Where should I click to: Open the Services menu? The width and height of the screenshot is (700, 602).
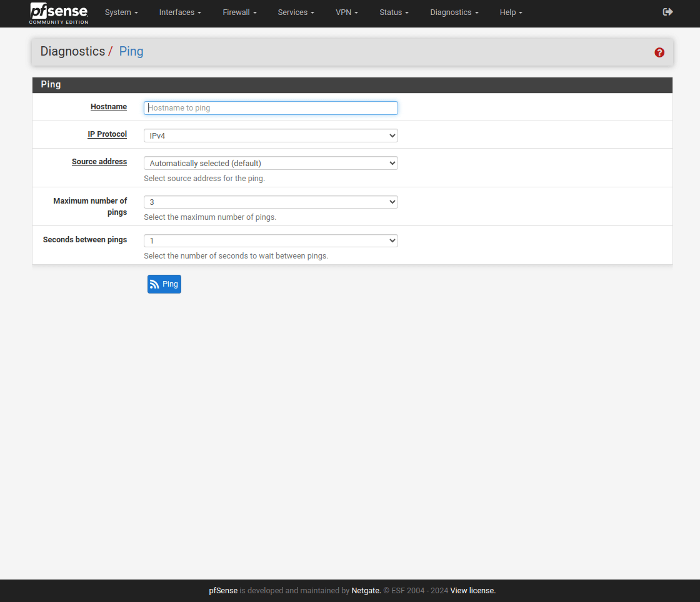pos(296,12)
